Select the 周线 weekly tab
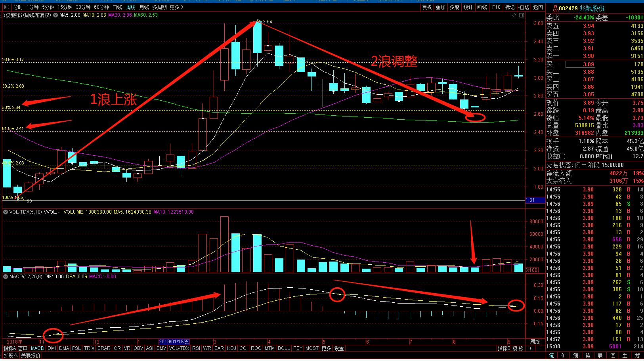 point(131,7)
